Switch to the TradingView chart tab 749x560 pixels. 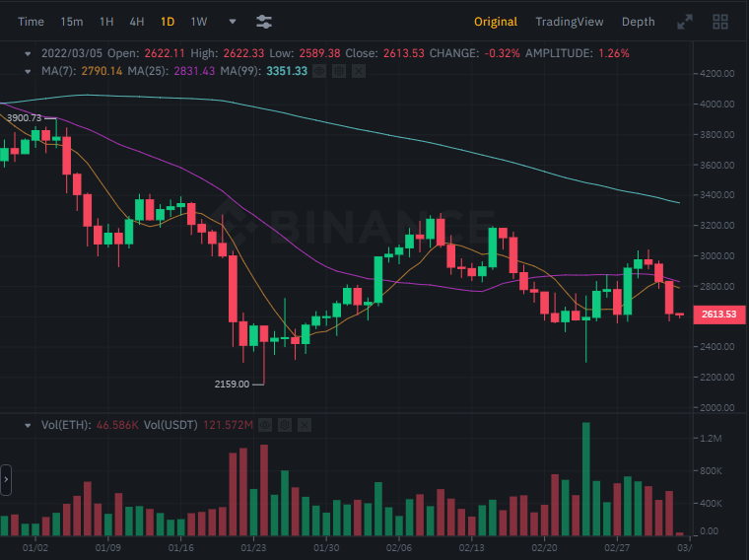tap(569, 21)
